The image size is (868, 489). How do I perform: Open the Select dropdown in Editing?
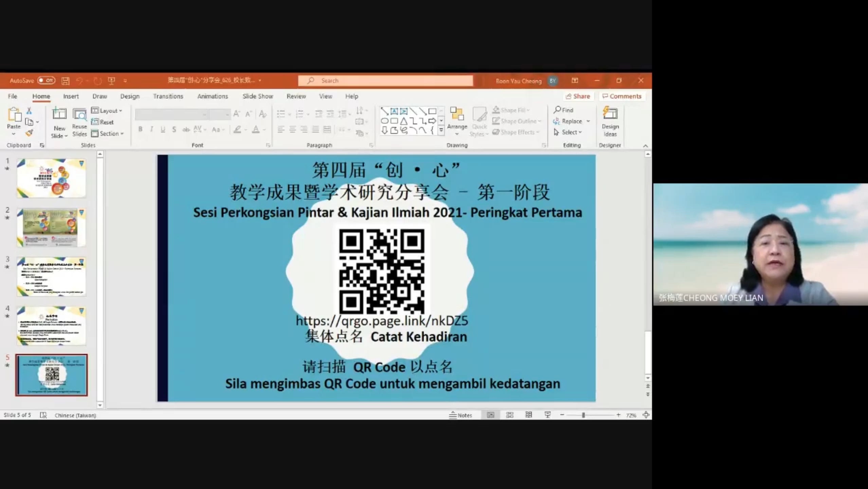[567, 132]
